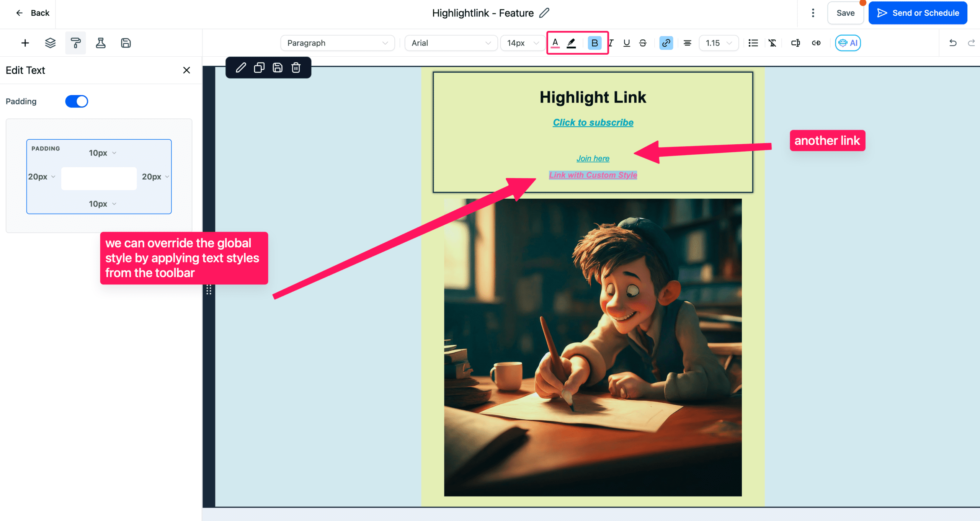Click the duplicate block icon
980x521 pixels.
click(259, 68)
